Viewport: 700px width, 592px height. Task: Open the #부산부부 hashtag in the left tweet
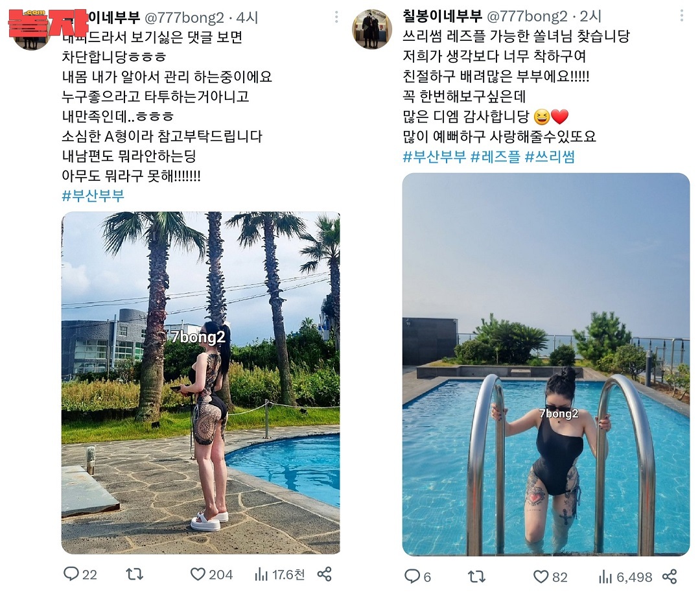click(x=93, y=196)
